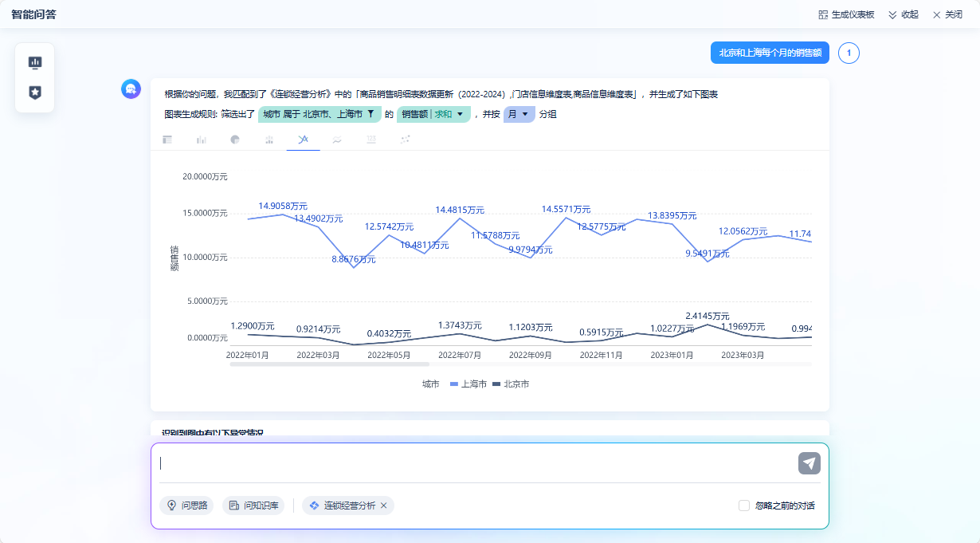Select the scatter plot chart icon
980x543 pixels.
pyautogui.click(x=406, y=140)
